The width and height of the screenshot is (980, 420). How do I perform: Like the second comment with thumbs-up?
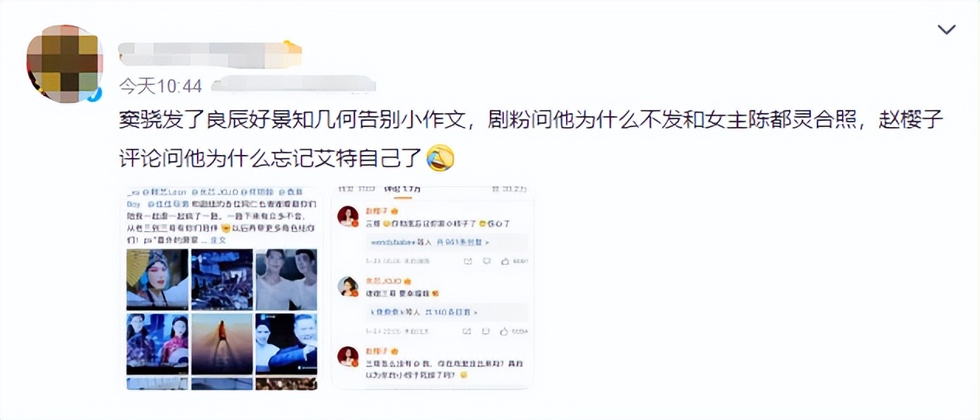(x=506, y=331)
